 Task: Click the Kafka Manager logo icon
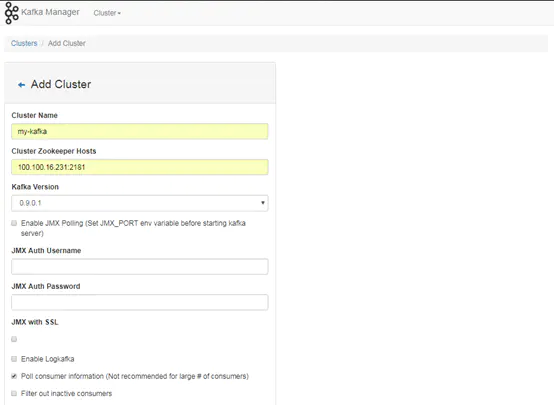[x=11, y=13]
